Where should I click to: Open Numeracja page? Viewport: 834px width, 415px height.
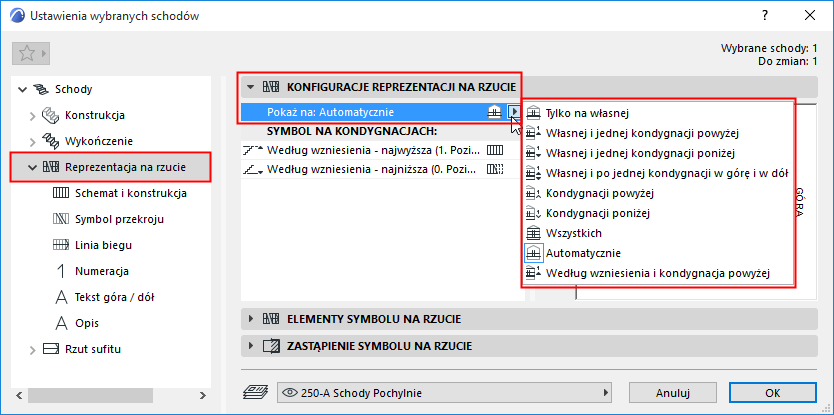click(102, 271)
